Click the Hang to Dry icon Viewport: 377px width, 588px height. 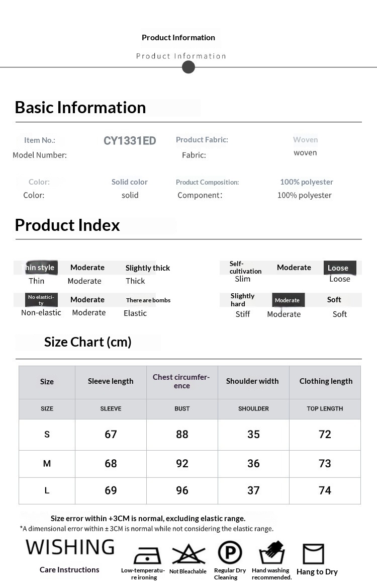click(313, 553)
